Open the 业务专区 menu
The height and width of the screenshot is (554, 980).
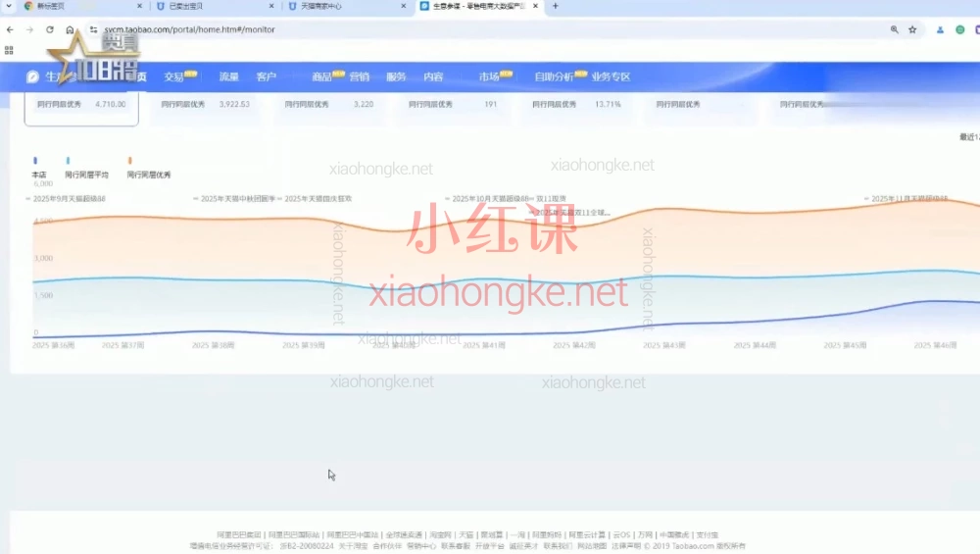pyautogui.click(x=611, y=76)
